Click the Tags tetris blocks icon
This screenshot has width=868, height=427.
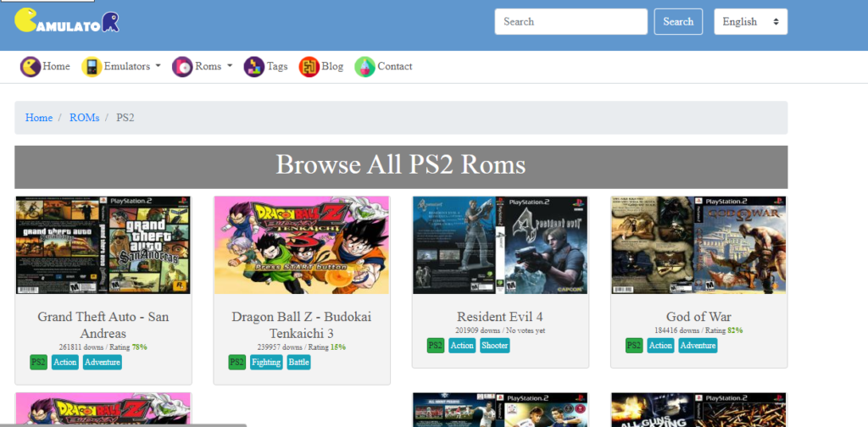254,67
